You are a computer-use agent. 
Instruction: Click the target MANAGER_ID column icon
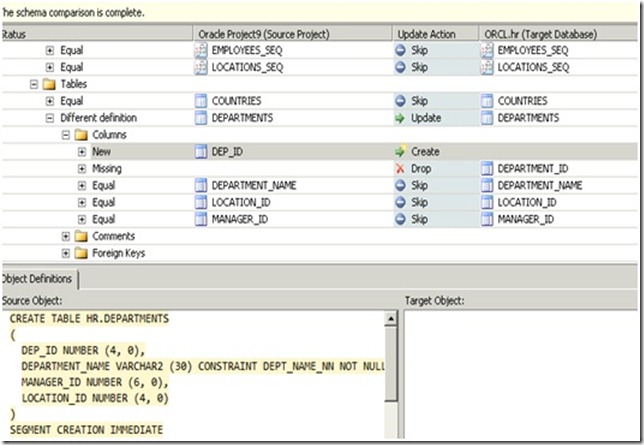point(487,219)
